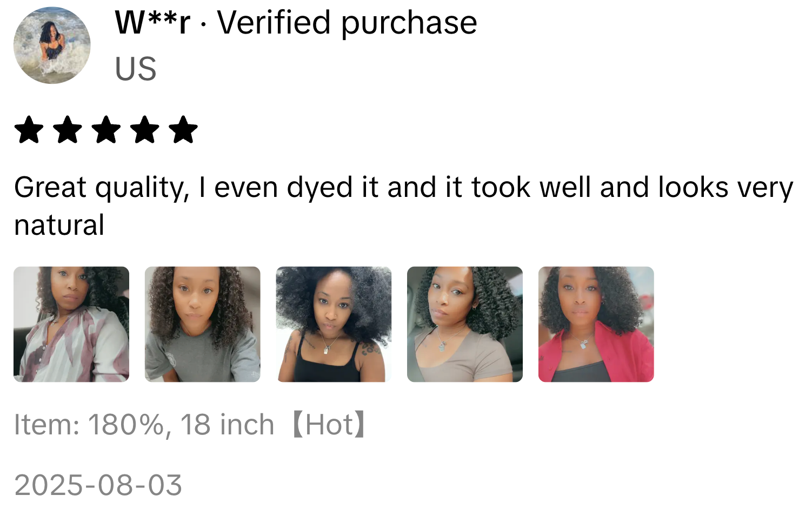The width and height of the screenshot is (812, 515).
Task: Click the word 'natural' in review
Action: click(59, 225)
